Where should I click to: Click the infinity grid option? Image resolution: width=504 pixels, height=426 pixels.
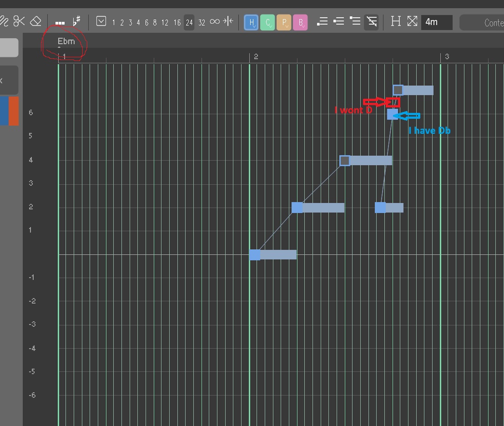click(x=215, y=22)
